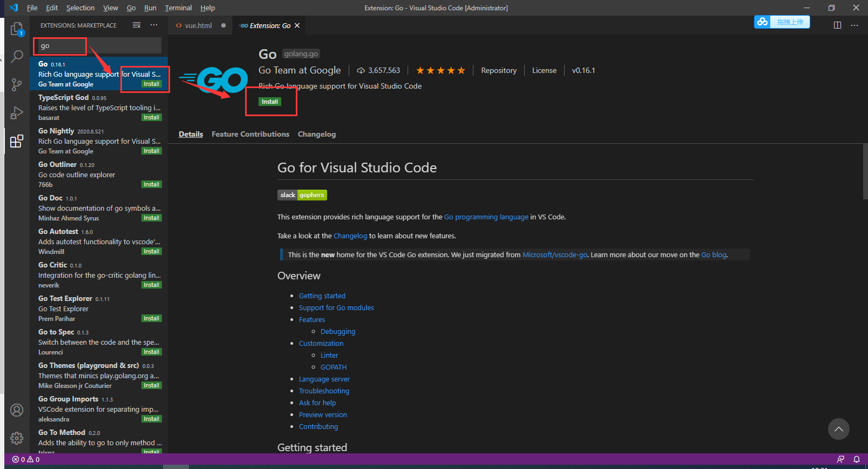Clear extensions search results icon
The width and height of the screenshot is (868, 469).
point(137,25)
